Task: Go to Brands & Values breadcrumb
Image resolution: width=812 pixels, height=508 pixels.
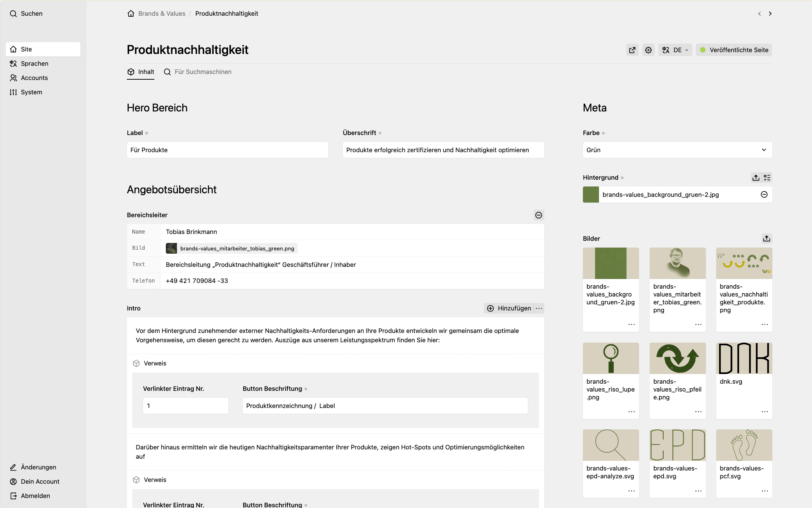Action: 162,14
